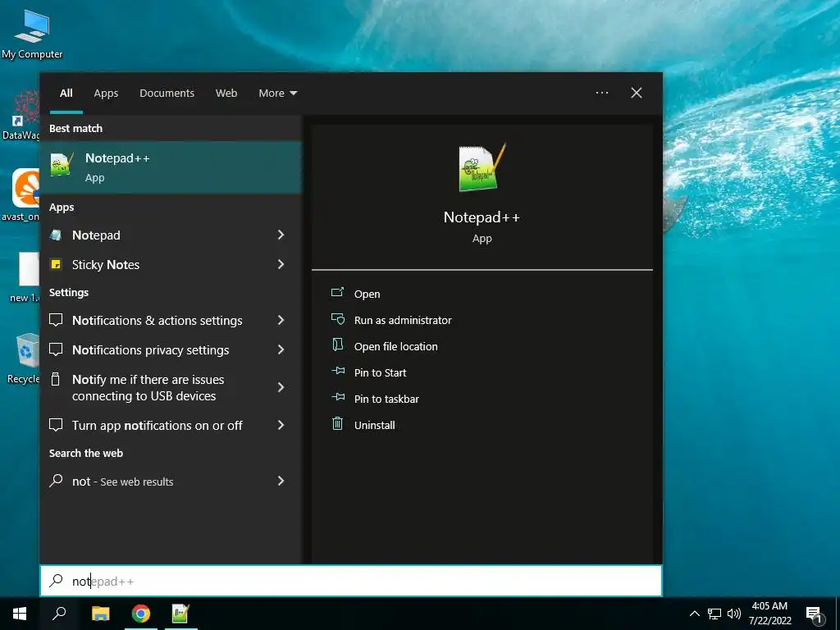This screenshot has width=840, height=630.
Task: Click the Pin to taskbar pin icon
Action: pos(338,397)
